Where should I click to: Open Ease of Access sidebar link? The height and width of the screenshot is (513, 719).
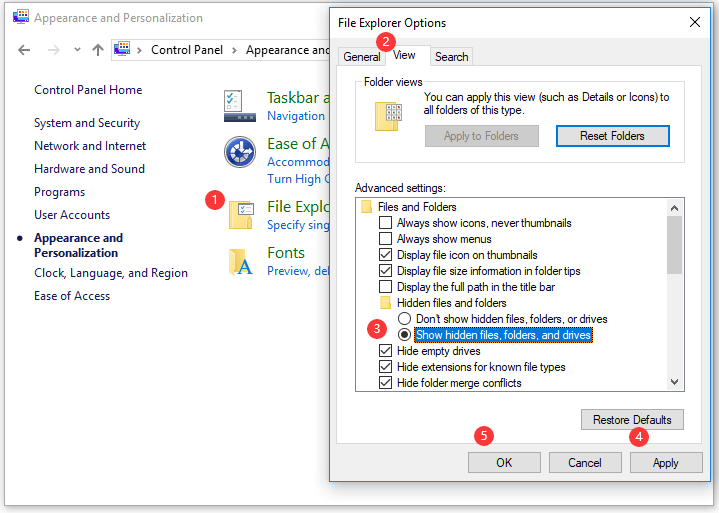(72, 296)
